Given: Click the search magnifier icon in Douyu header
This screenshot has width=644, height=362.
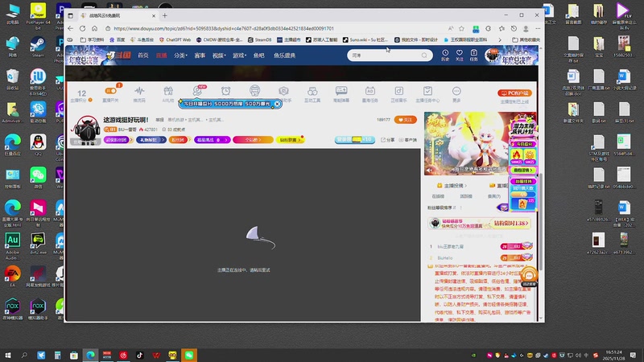Looking at the screenshot, I should tap(424, 55).
